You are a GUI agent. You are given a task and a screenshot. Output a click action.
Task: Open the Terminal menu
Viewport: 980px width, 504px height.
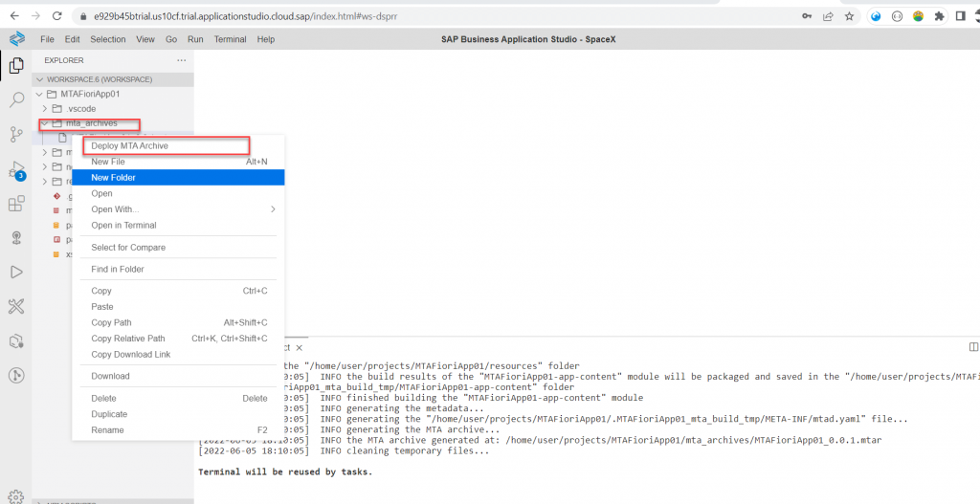(x=230, y=38)
